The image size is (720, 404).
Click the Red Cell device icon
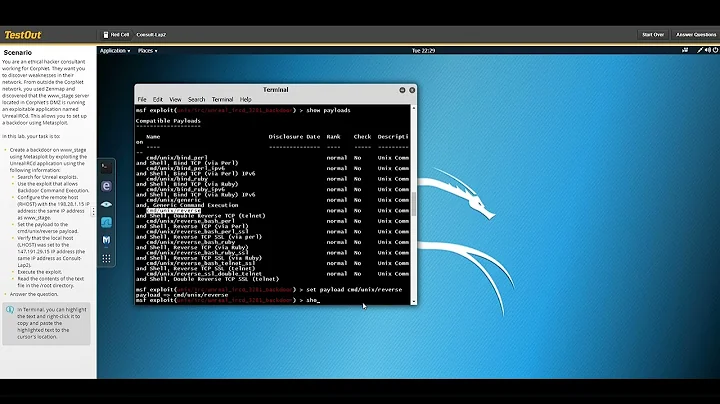point(106,35)
